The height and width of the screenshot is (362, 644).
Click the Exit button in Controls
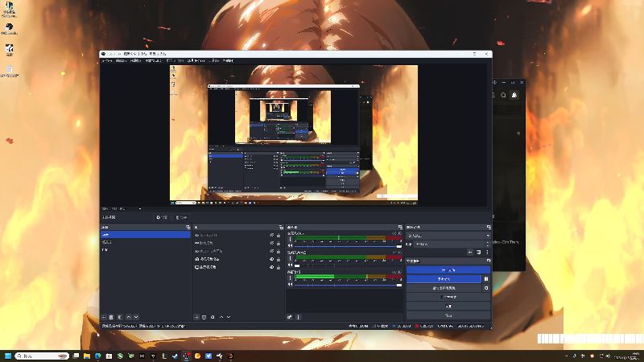pyautogui.click(x=448, y=315)
